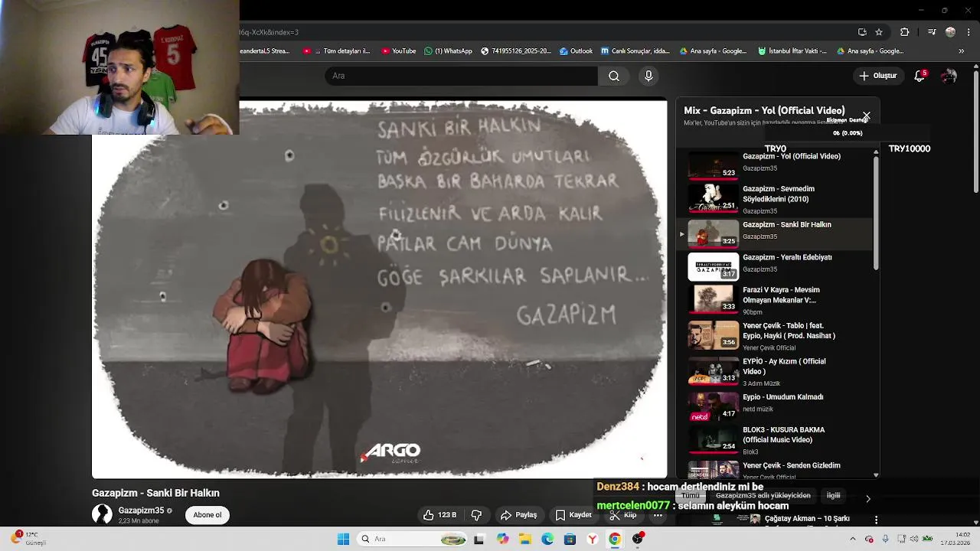The image size is (980, 551).
Task: Open more actions three-dot menu under video
Action: [x=658, y=515]
